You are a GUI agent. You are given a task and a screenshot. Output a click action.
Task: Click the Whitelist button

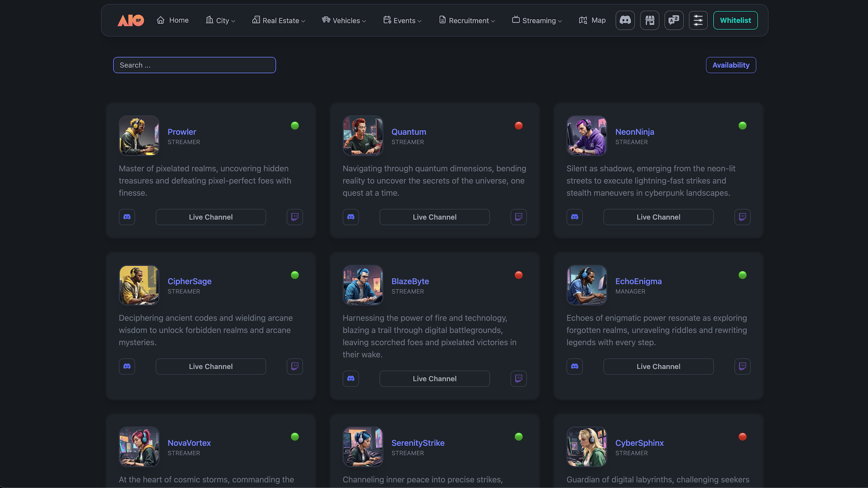[735, 20]
